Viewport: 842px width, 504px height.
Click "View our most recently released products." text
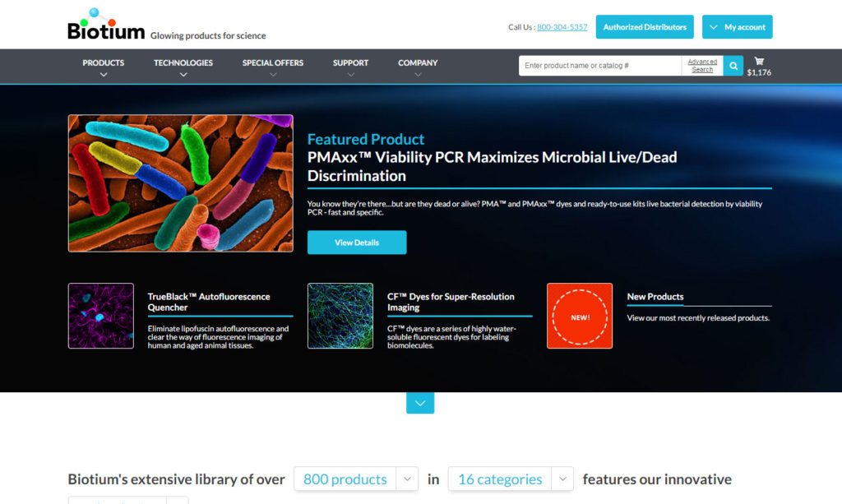click(698, 317)
